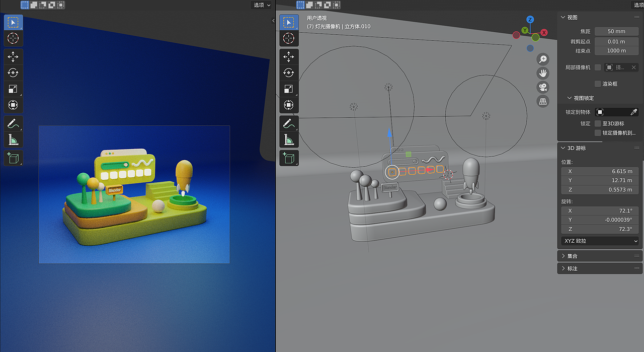Click the 结束点 1000 m field

pos(617,51)
